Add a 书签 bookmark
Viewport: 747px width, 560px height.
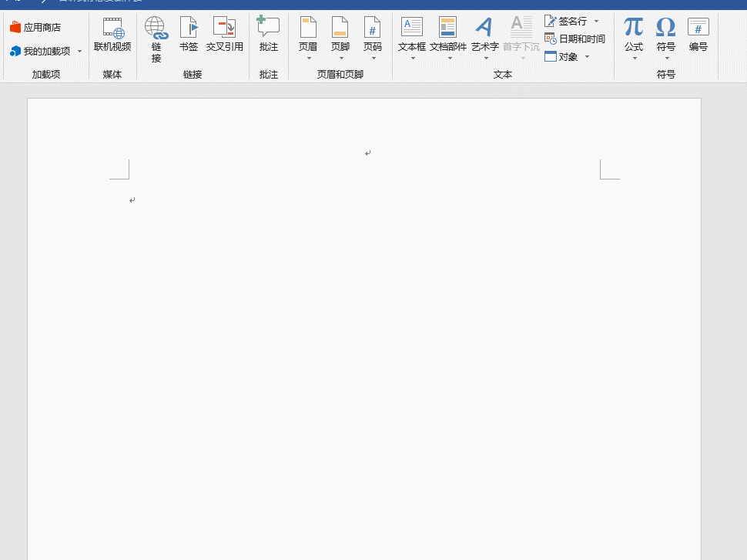pyautogui.click(x=189, y=35)
